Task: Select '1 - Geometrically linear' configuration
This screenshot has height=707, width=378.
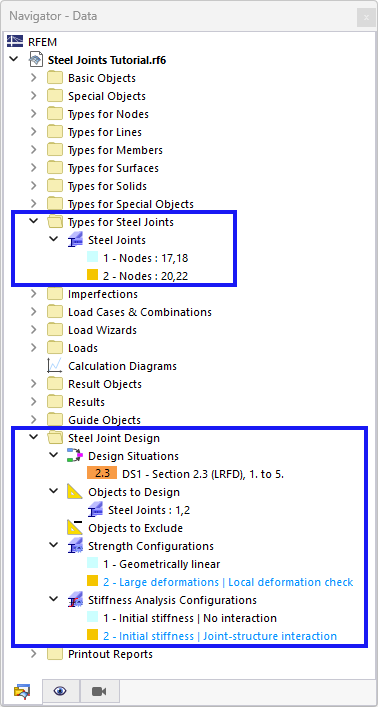Action: tap(161, 564)
